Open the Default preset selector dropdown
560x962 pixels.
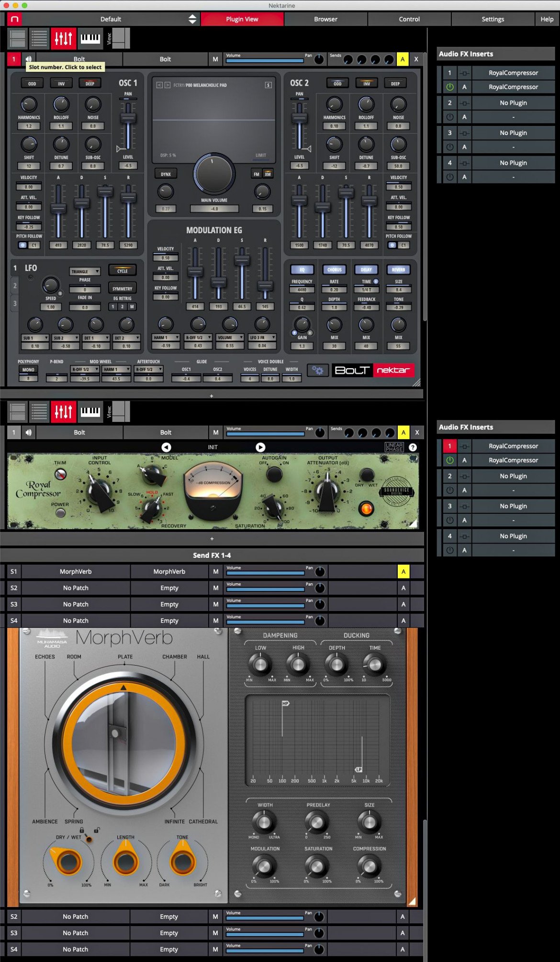click(x=111, y=19)
